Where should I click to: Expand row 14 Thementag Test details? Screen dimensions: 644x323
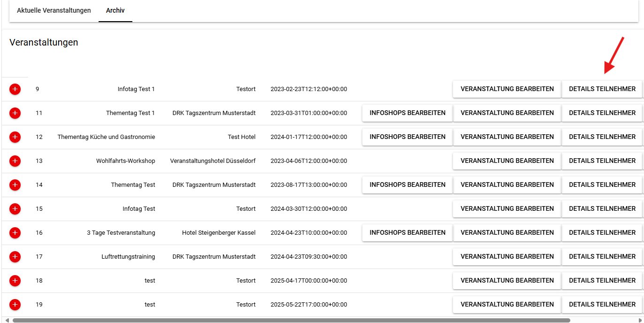[x=15, y=185]
